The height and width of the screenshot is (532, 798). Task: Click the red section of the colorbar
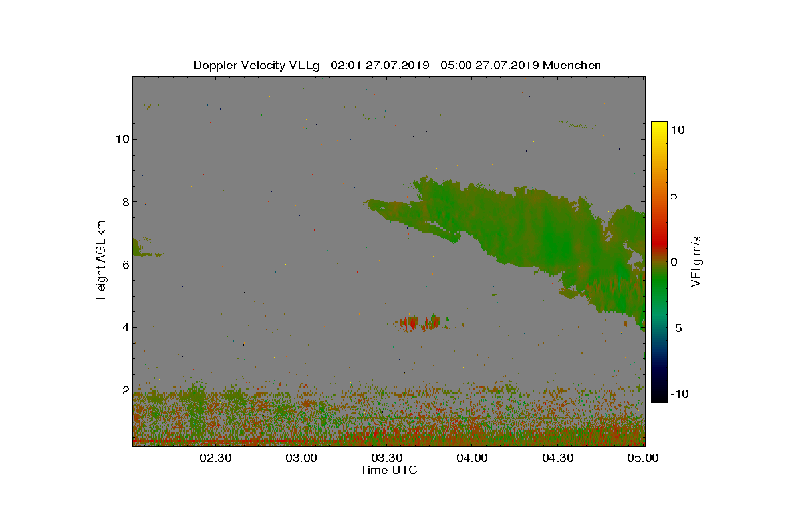click(x=659, y=239)
